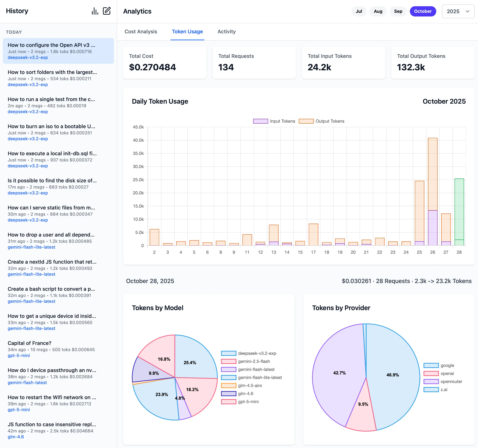This screenshot has height=448, width=478.
Task: Click the new chat compose icon
Action: 107,11
